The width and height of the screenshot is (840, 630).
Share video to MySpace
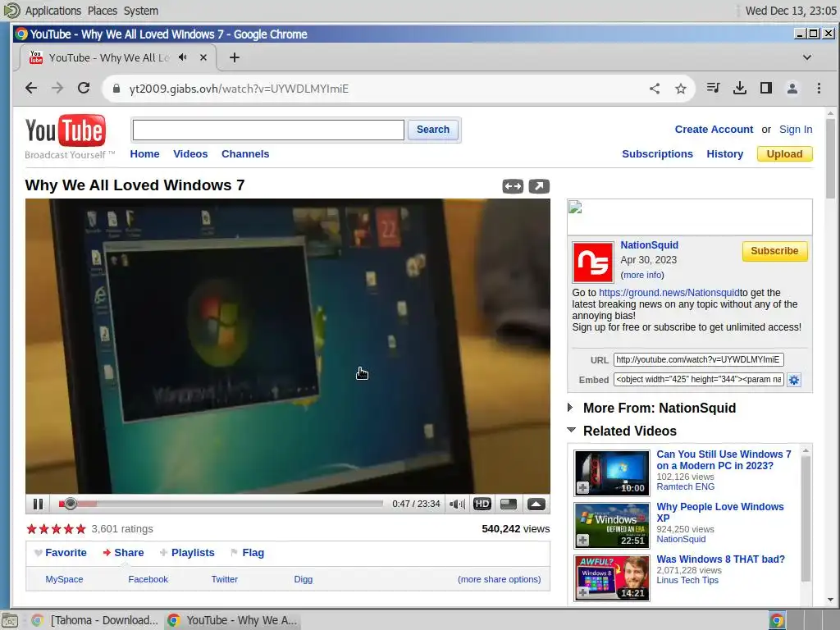click(x=64, y=579)
